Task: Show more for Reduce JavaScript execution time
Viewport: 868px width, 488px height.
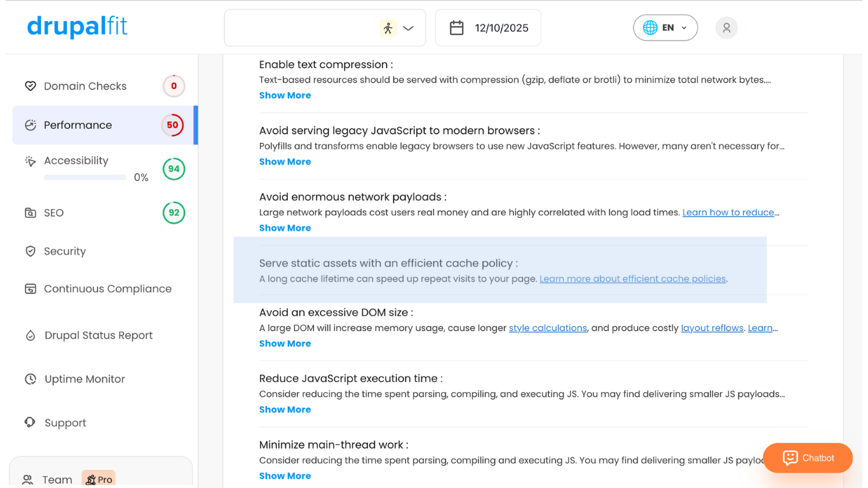Action: pos(285,410)
